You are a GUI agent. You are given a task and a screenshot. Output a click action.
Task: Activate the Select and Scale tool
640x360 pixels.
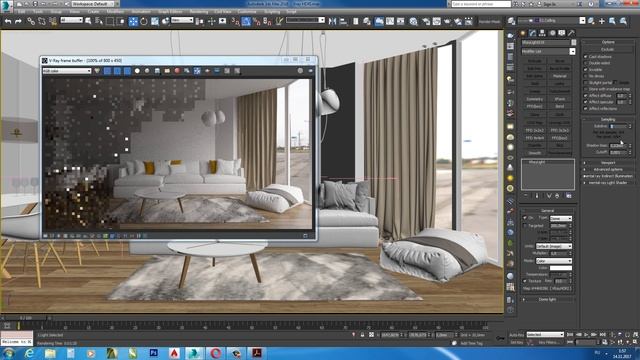click(155, 21)
